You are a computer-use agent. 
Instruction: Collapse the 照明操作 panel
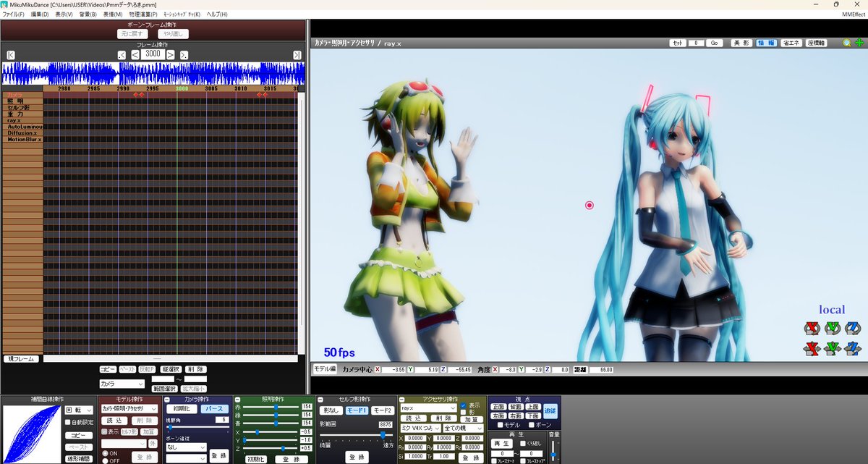coord(237,400)
